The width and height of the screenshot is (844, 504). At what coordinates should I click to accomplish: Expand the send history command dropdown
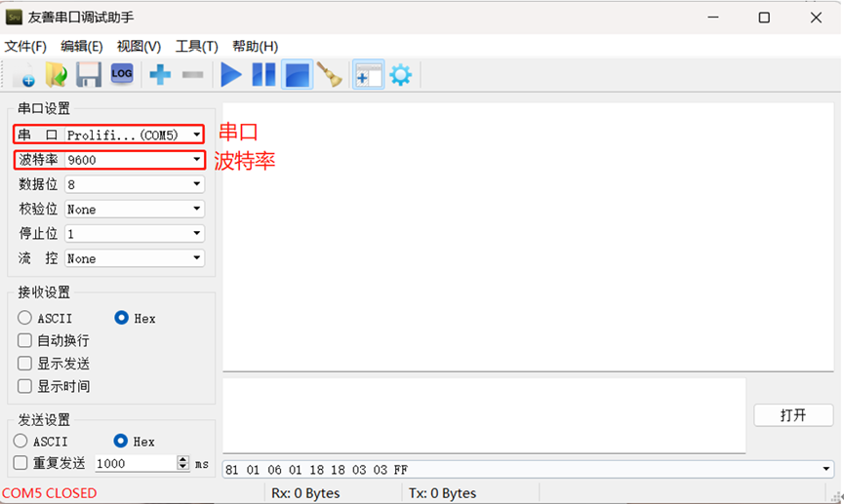[826, 469]
